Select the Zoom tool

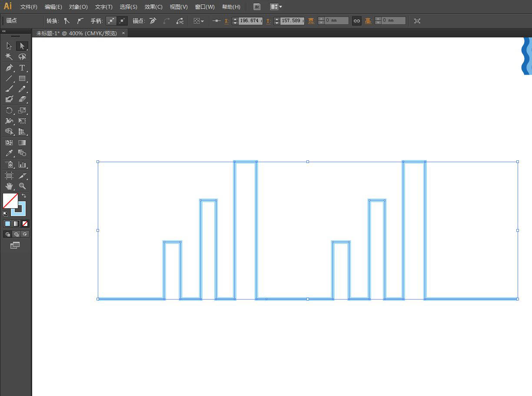pos(22,186)
